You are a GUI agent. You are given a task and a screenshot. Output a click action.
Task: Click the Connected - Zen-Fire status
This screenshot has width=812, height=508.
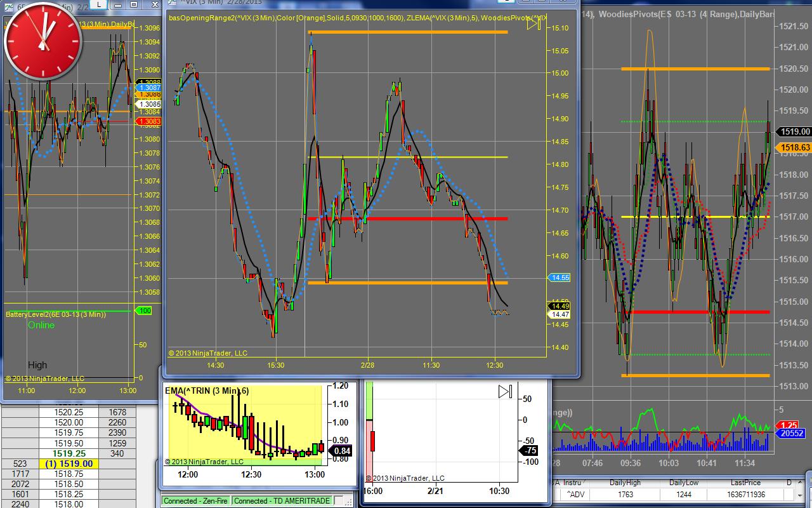pyautogui.click(x=196, y=501)
